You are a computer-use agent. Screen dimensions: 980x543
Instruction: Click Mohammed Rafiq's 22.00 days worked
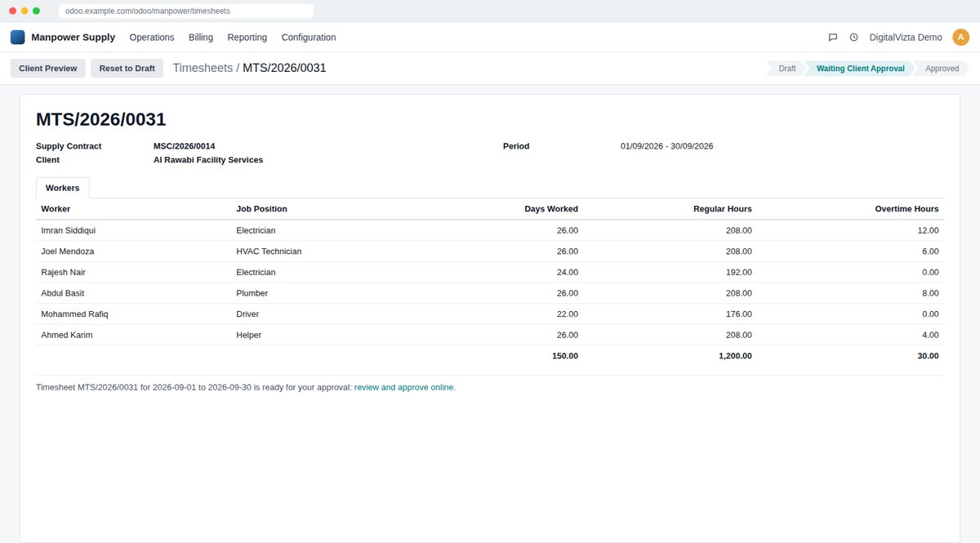pos(567,314)
